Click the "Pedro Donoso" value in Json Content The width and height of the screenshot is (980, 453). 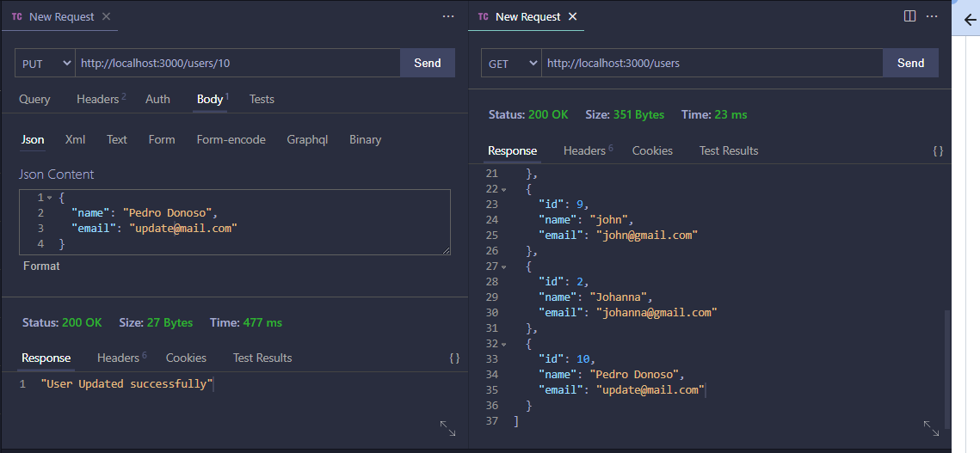(x=167, y=213)
